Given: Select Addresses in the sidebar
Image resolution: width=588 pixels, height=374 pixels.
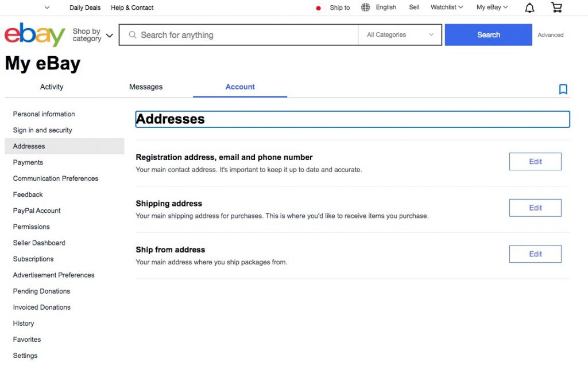Looking at the screenshot, I should (64, 146).
